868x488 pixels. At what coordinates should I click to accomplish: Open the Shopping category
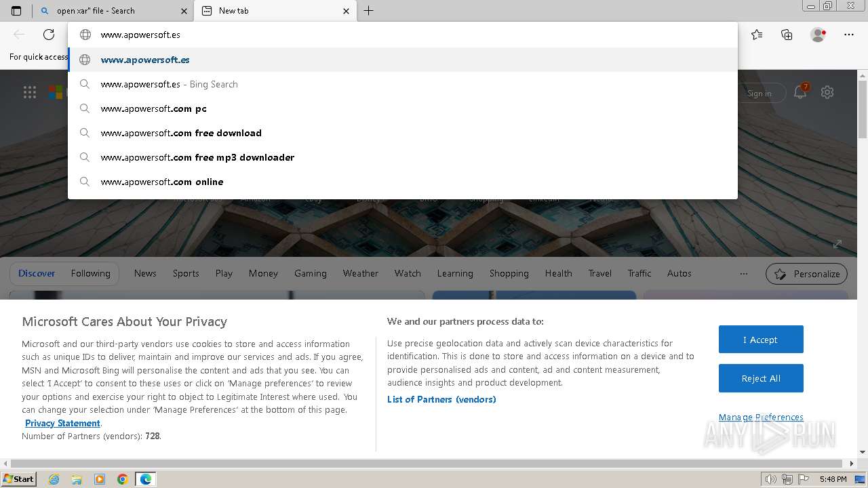[509, 273]
